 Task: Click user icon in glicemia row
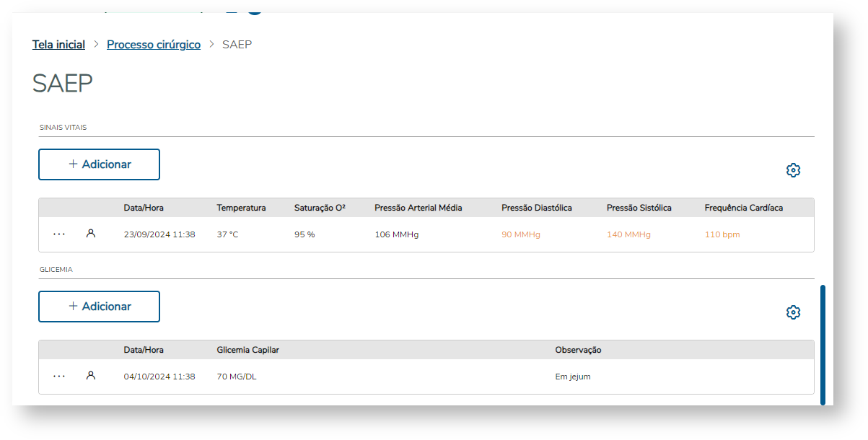(x=91, y=376)
